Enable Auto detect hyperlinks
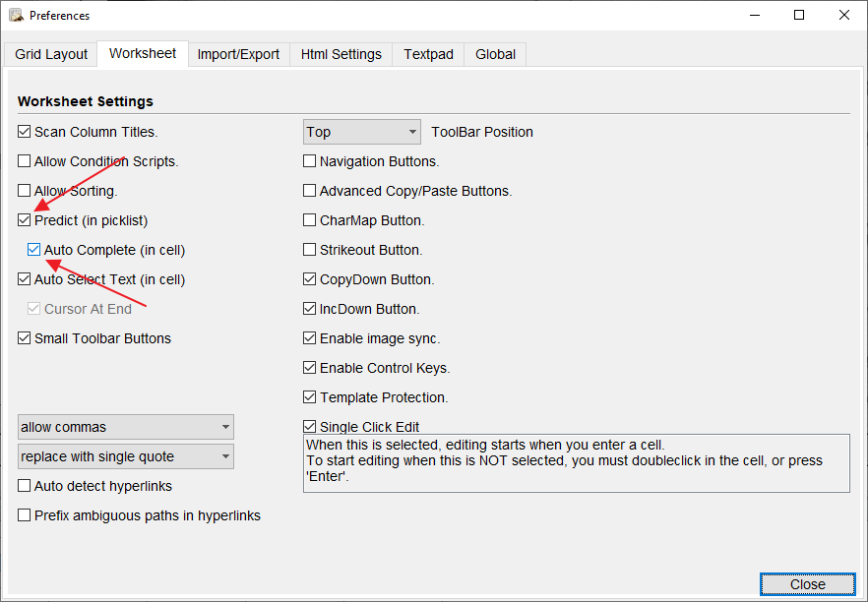This screenshot has height=602, width=868. pyautogui.click(x=25, y=486)
